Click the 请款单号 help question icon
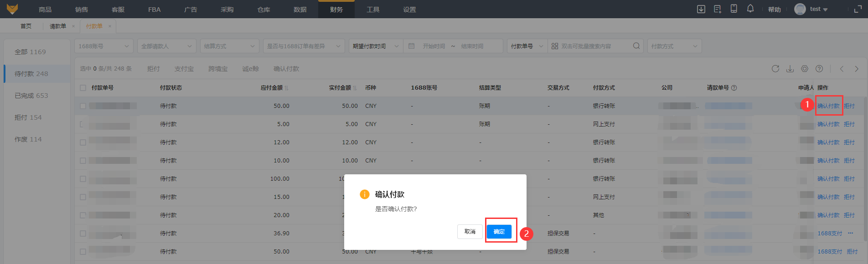Viewport: 868px width, 264px height. [734, 88]
